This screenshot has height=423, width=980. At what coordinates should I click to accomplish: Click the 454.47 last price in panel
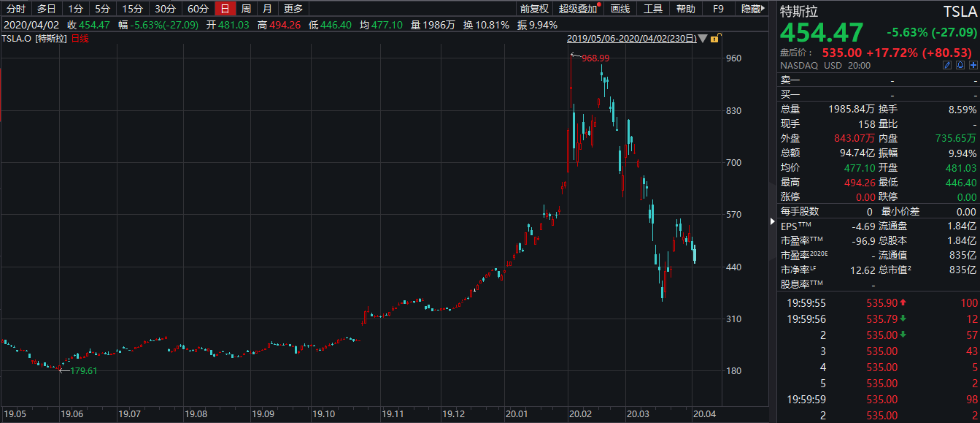[x=822, y=33]
